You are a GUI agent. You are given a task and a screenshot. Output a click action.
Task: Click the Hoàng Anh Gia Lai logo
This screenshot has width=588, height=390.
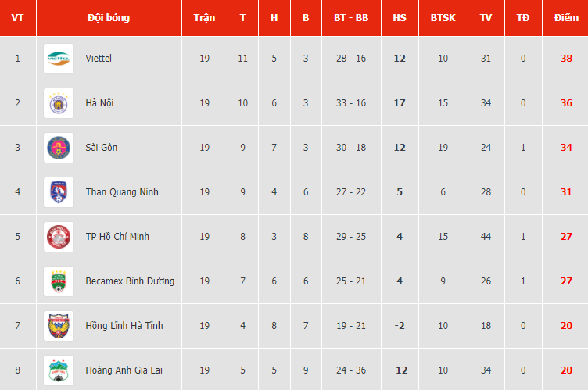coord(59,370)
